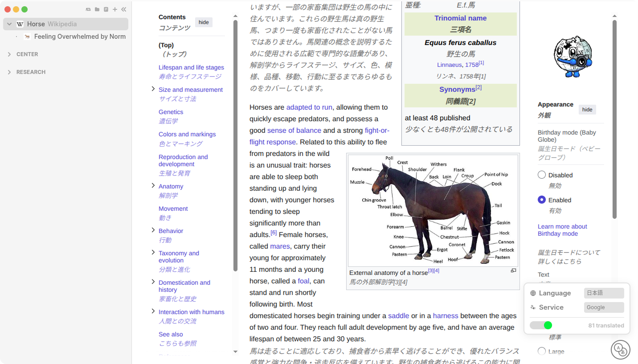Open the Service dropdown showing Google
Viewport: 638px width, 364px height.
[x=604, y=307]
